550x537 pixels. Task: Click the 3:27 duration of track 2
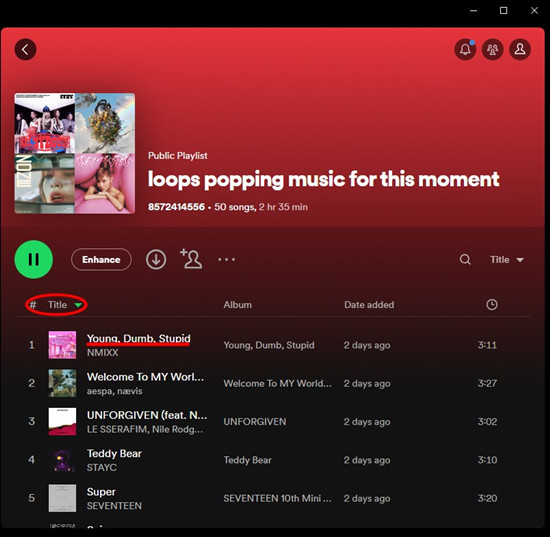(487, 383)
